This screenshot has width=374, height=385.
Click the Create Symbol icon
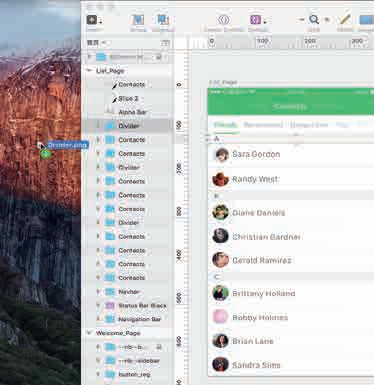(223, 20)
